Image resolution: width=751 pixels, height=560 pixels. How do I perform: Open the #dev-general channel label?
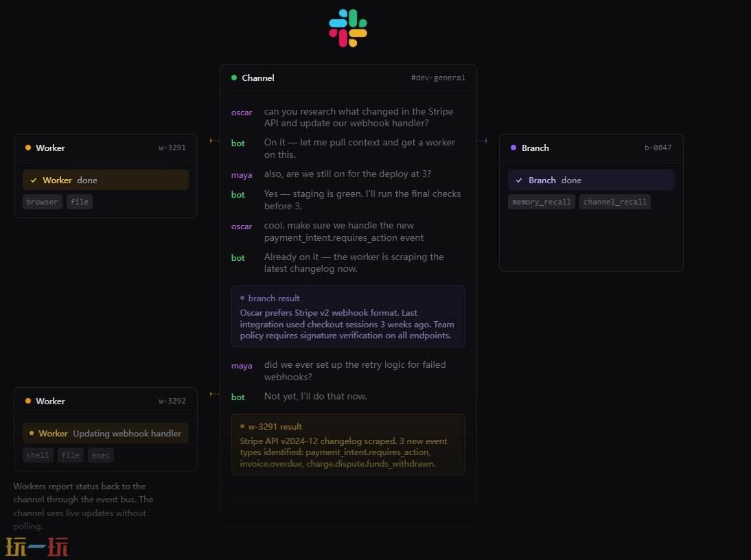(438, 78)
